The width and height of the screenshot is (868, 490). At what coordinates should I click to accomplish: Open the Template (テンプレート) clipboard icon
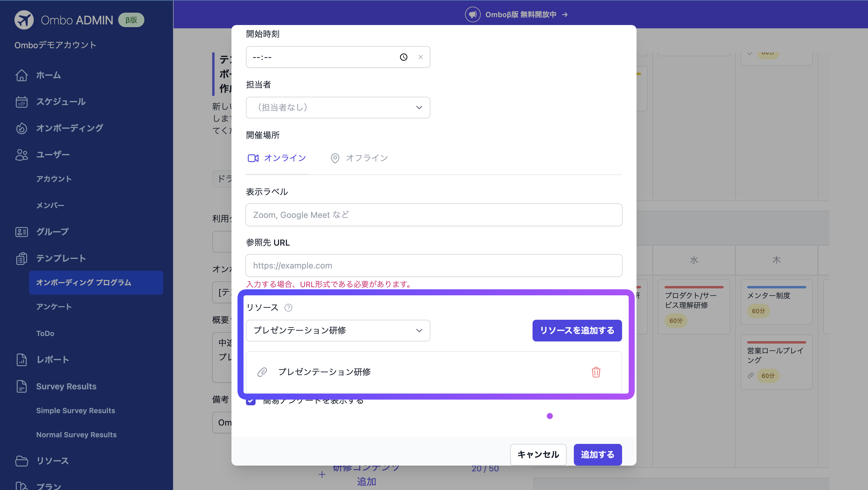(22, 259)
